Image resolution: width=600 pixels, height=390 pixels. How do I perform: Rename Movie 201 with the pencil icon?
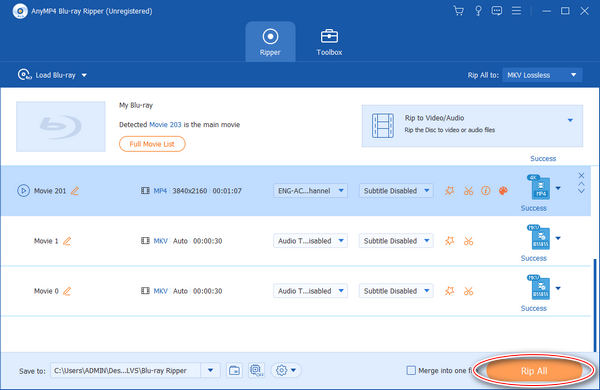(x=75, y=191)
